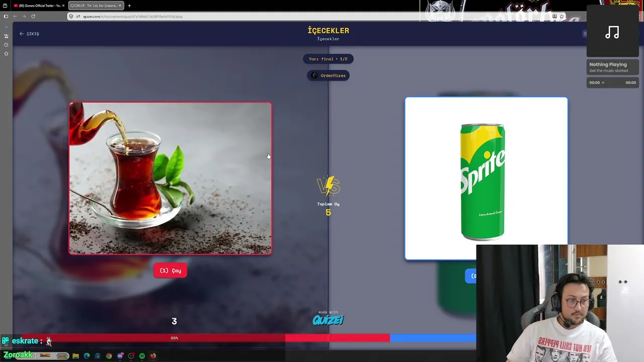The height and width of the screenshot is (362, 644).
Task: Toggle the browser sidebar button
Action: tap(6, 17)
